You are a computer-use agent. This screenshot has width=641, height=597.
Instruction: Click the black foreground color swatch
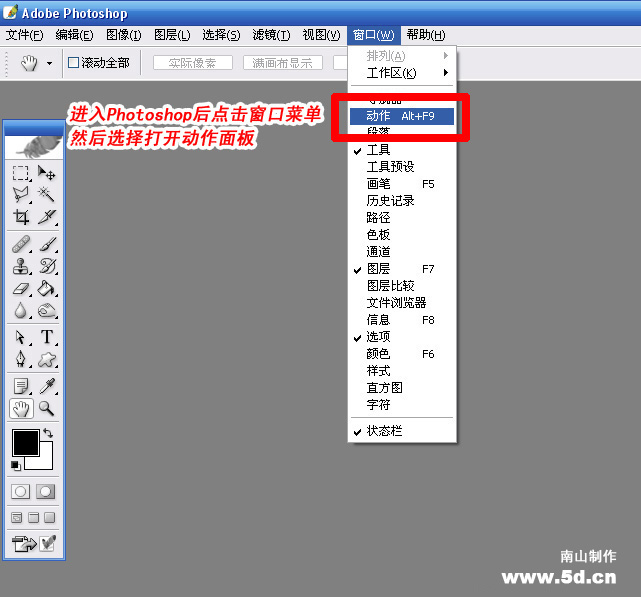click(x=26, y=442)
